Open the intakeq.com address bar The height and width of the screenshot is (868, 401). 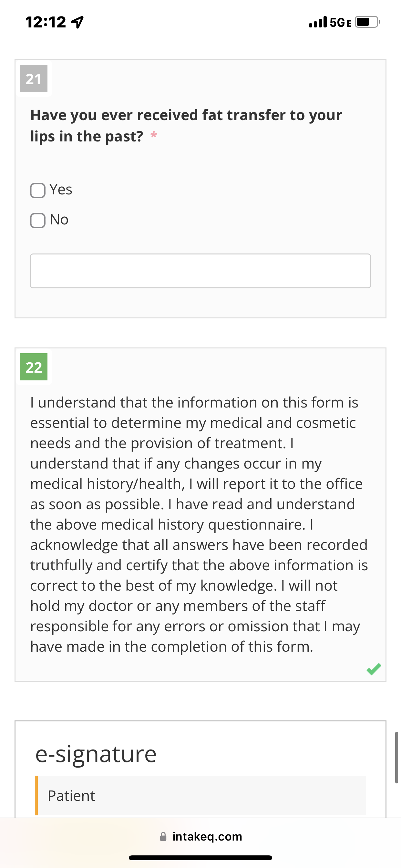point(200,836)
